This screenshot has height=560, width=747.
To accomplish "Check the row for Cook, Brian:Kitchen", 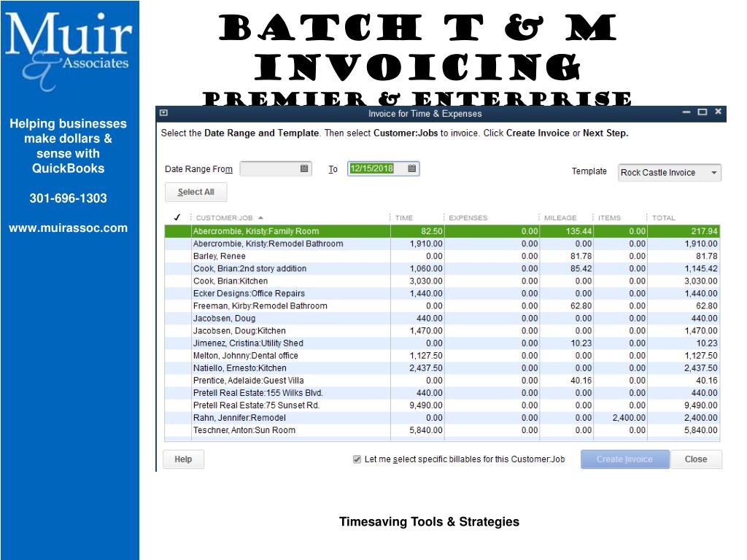I will [178, 281].
